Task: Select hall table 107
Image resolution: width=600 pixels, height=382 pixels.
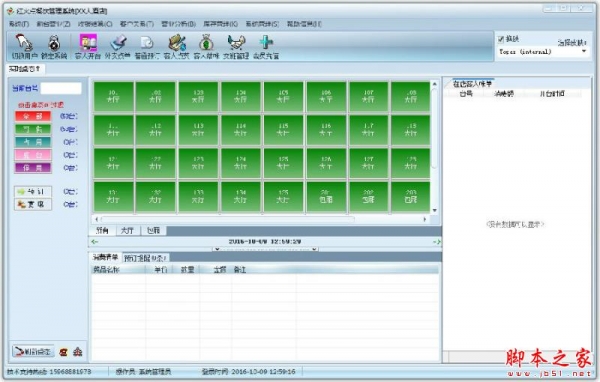Action: (368, 96)
